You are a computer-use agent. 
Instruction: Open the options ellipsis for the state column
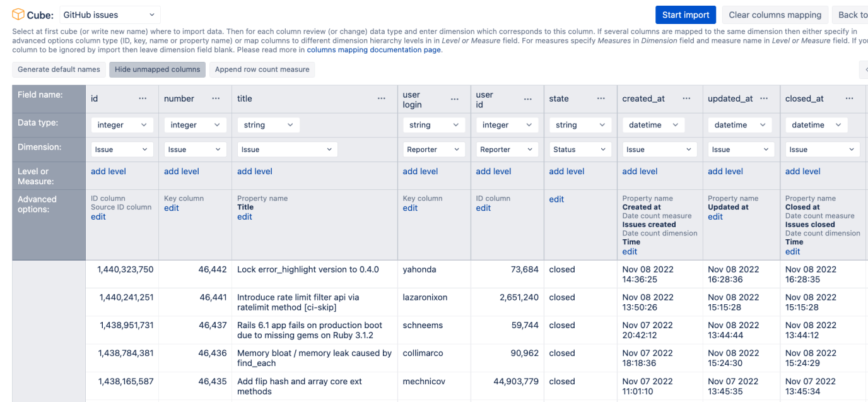point(601,98)
